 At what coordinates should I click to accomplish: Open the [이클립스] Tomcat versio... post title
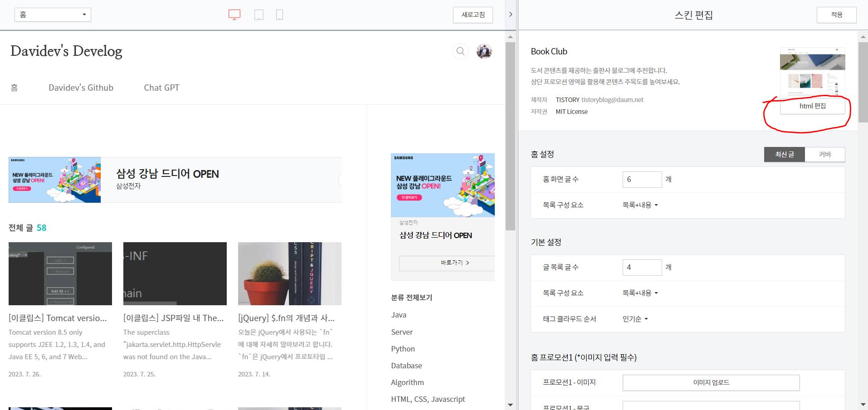coord(58,318)
